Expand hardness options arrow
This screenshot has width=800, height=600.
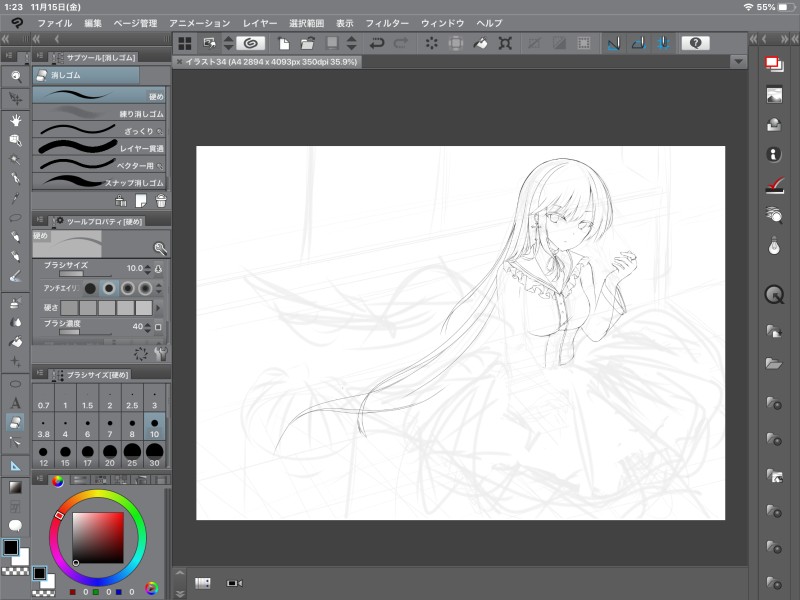tap(158, 308)
